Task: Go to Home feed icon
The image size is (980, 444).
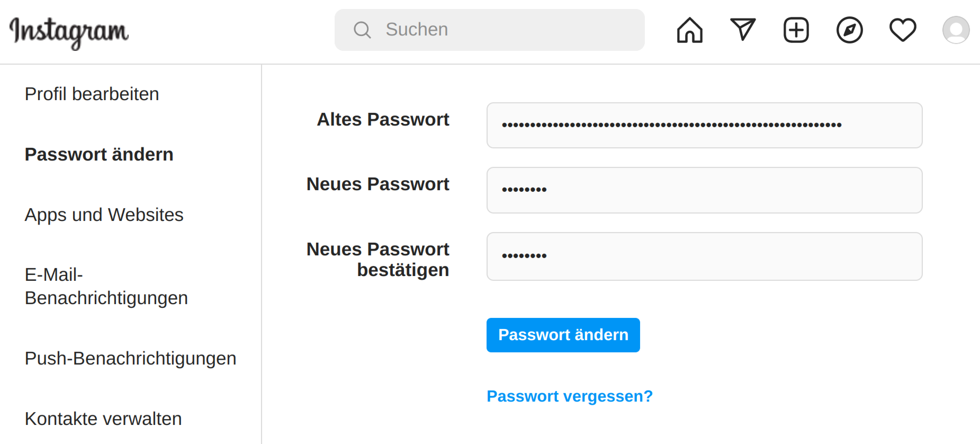Action: (689, 30)
